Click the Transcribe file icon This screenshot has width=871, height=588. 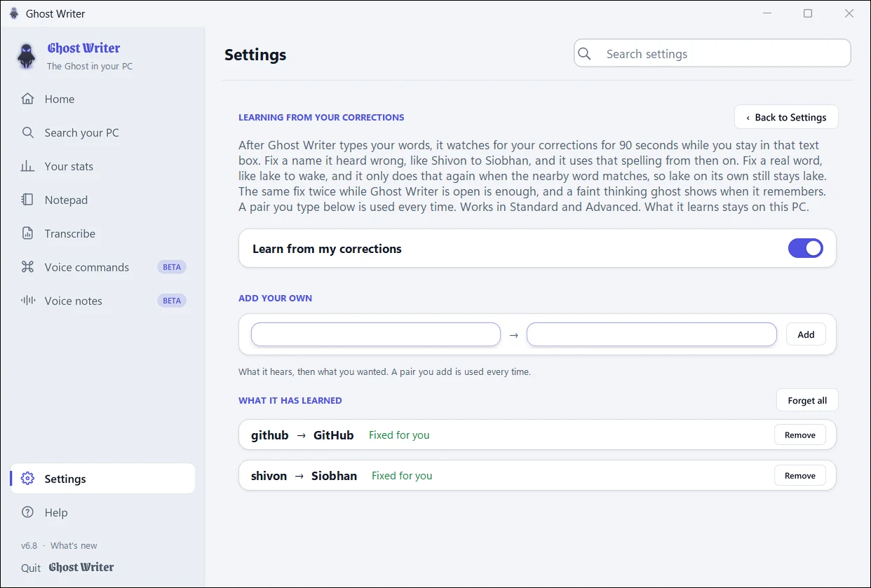pos(27,233)
